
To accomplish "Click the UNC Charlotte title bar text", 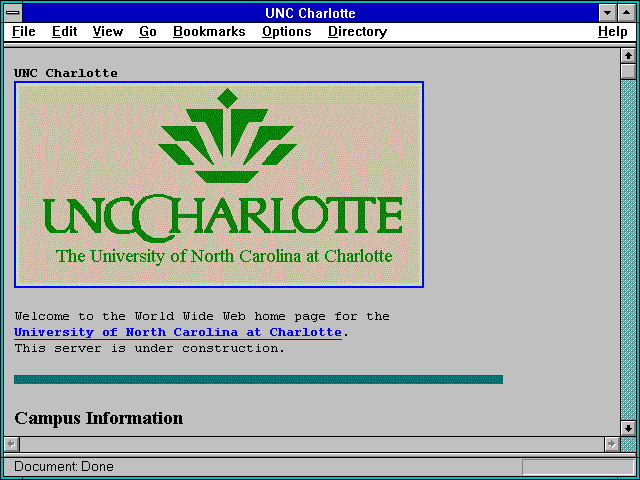I will tap(310, 13).
